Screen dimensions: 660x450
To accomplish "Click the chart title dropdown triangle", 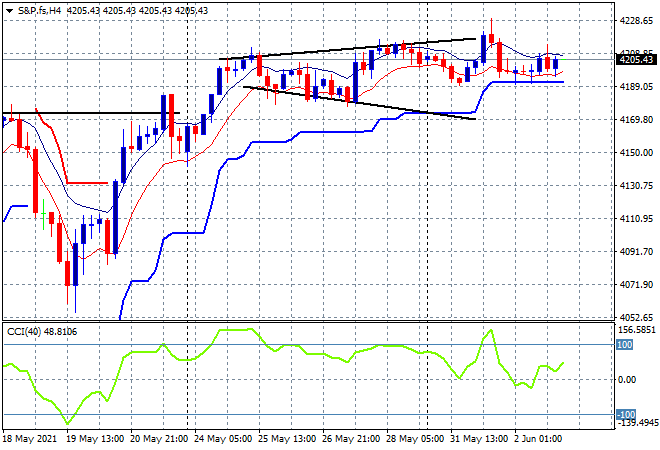I will (9, 11).
